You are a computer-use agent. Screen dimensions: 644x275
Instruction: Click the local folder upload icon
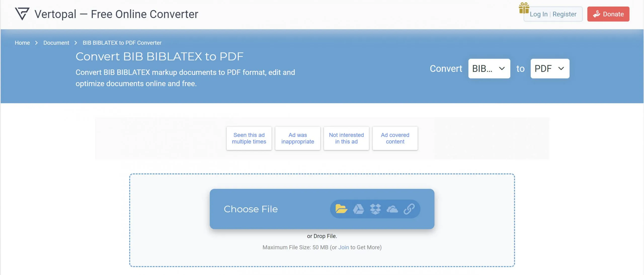341,209
